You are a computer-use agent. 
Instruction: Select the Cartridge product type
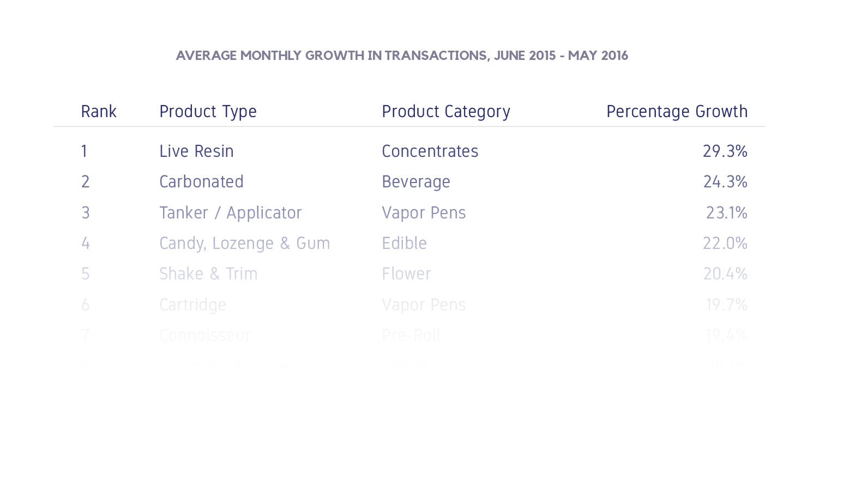click(x=192, y=305)
